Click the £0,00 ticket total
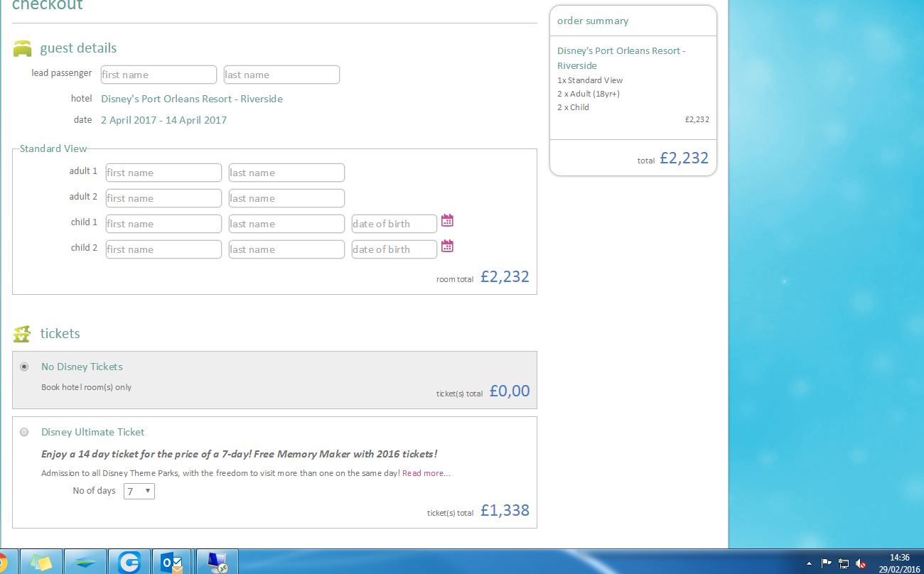The height and width of the screenshot is (574, 924). coord(510,391)
